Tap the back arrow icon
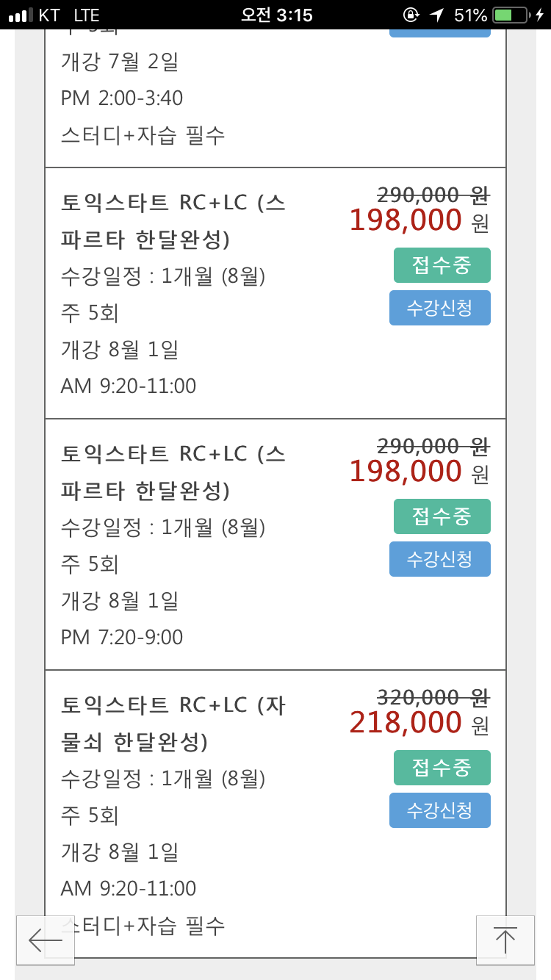 (x=46, y=940)
